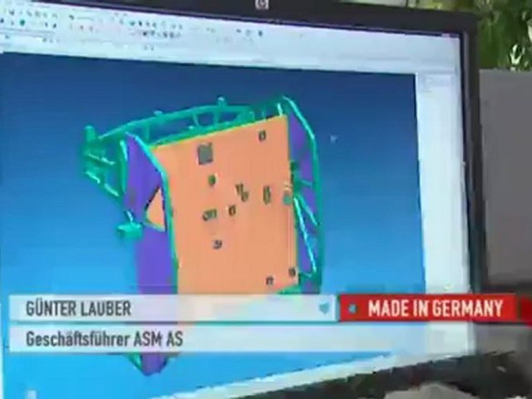
Task: Click the teal round icon in the toolbar
Action: coord(22,23)
